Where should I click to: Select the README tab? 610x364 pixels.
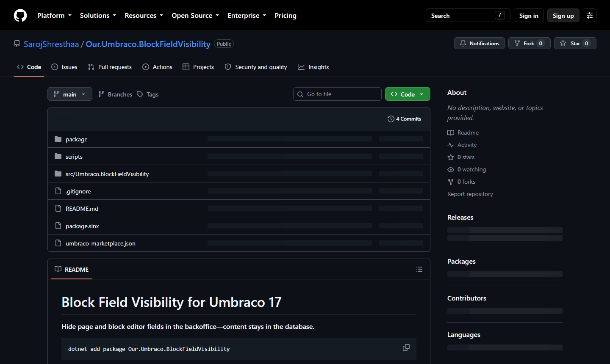72,269
